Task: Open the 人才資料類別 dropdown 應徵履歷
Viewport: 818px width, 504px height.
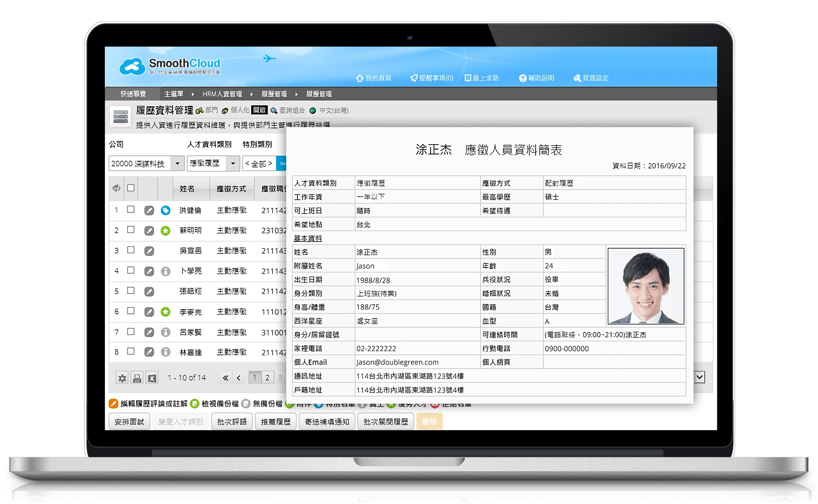Action: pos(233,163)
